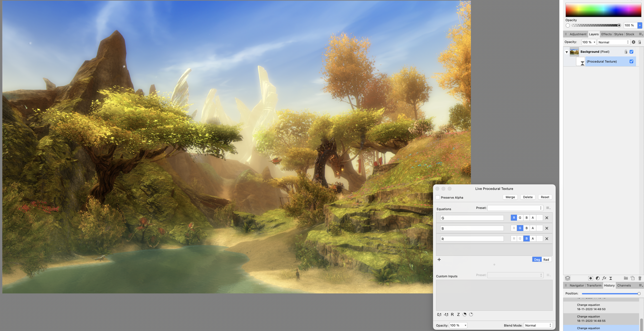Toggle the A channel on the G equation row
Viewport: 644px width, 331px height.
click(x=533, y=218)
